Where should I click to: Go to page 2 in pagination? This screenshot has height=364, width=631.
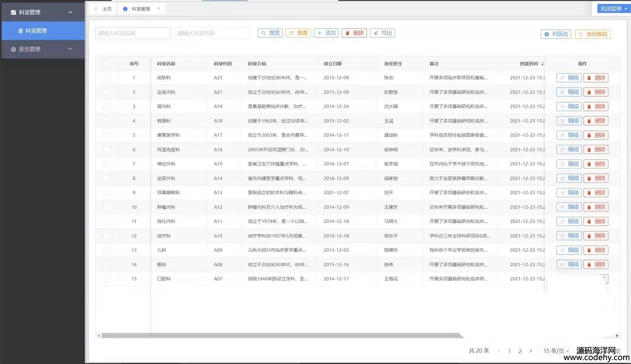point(520,351)
